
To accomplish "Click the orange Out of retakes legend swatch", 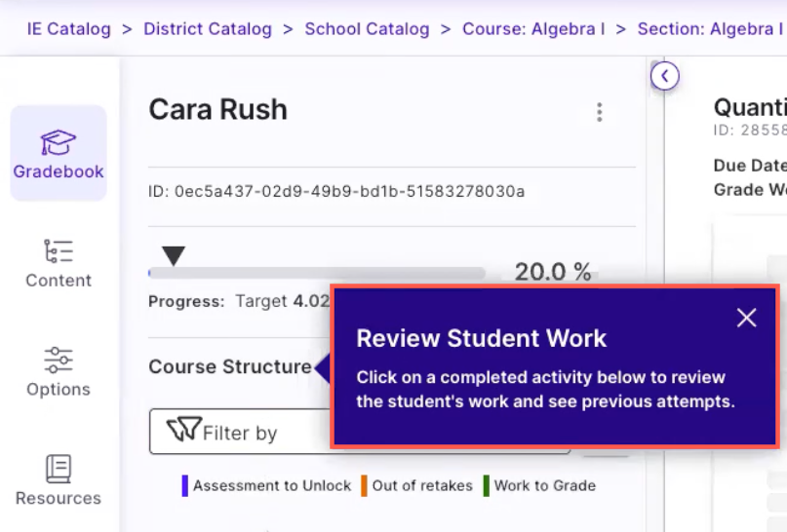I will click(364, 486).
